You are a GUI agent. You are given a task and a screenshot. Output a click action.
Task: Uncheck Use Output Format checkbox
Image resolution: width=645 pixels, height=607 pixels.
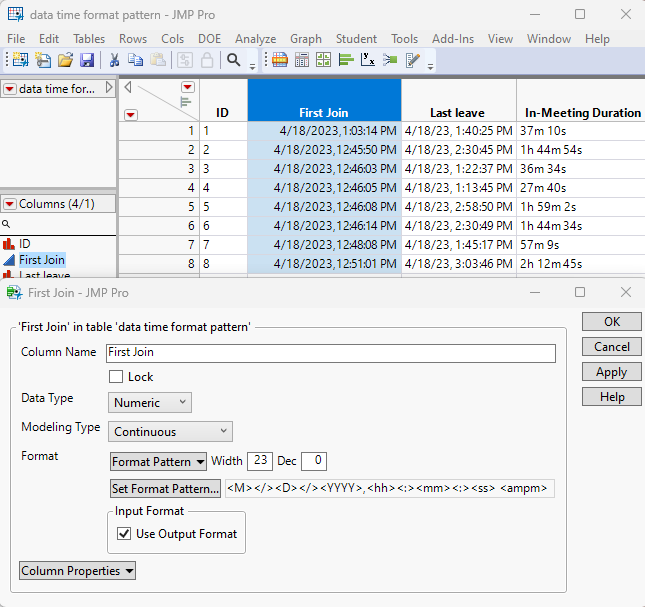pyautogui.click(x=124, y=534)
